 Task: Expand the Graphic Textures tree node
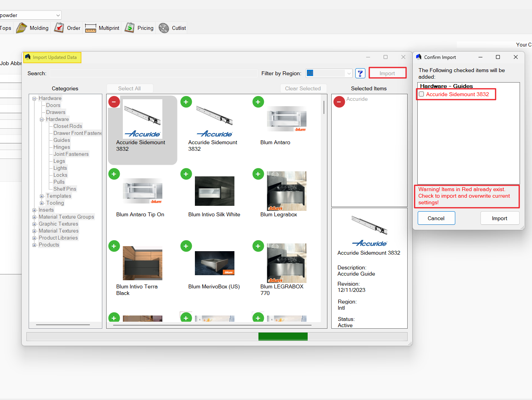[34, 224]
